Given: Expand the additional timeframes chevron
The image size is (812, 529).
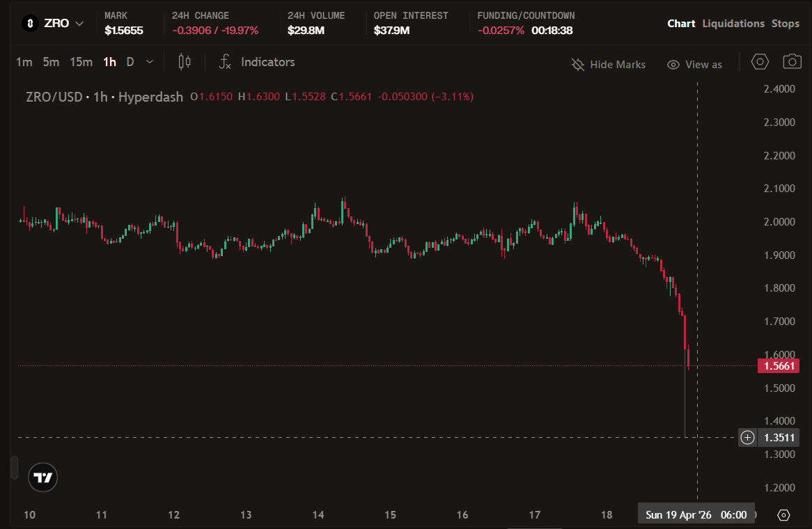Looking at the screenshot, I should point(150,62).
